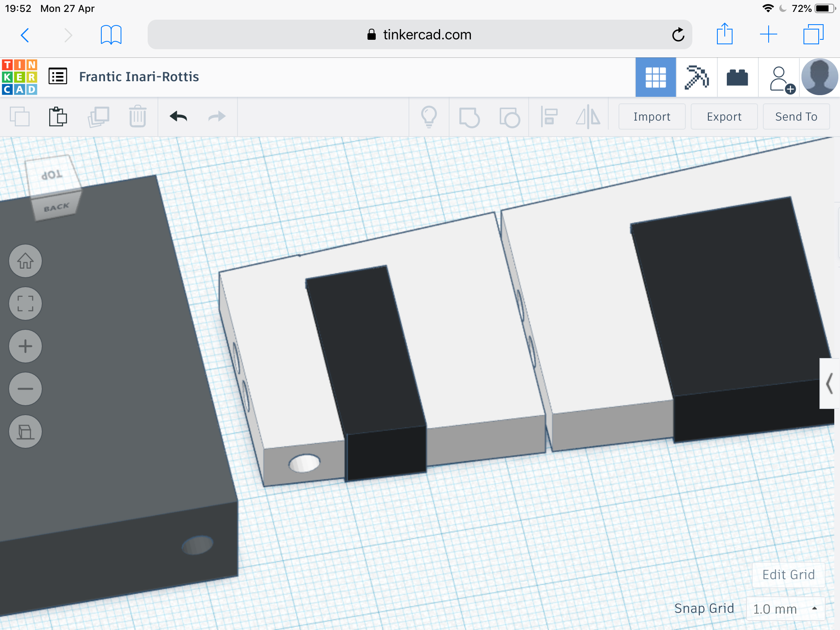Open the Safari share sheet
Viewport: 840px width, 630px height.
click(x=724, y=34)
